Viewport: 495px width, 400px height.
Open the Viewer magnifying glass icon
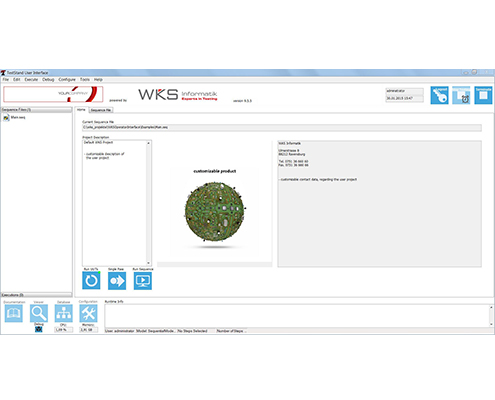pos(39,313)
